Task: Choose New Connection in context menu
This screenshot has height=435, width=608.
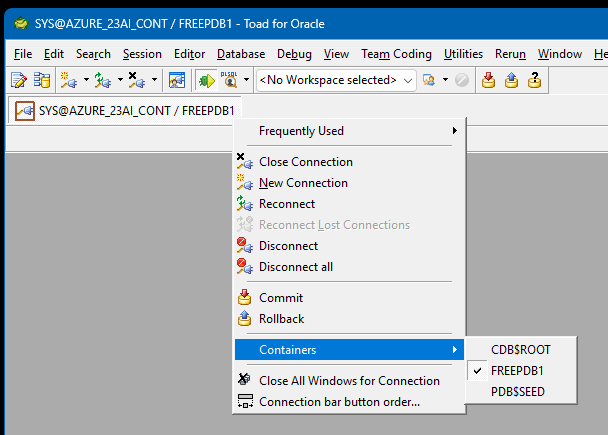Action: (x=349, y=183)
